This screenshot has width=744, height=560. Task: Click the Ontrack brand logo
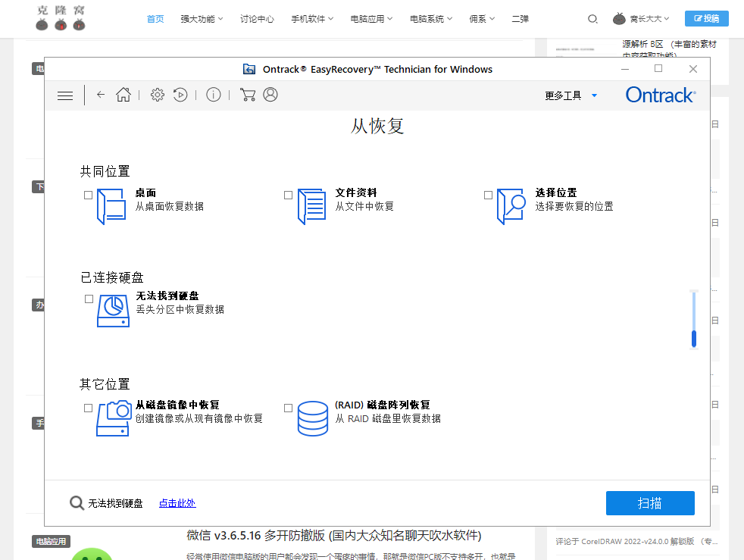[x=661, y=95]
